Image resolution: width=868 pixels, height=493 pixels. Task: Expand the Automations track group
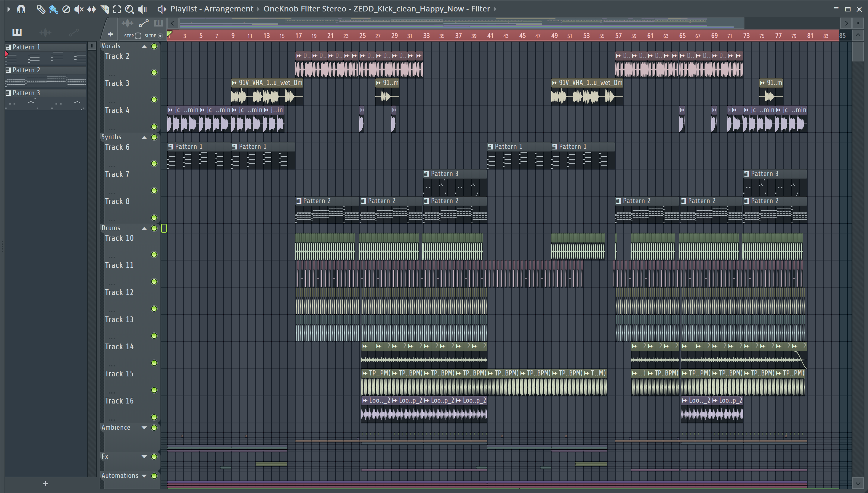click(x=144, y=476)
